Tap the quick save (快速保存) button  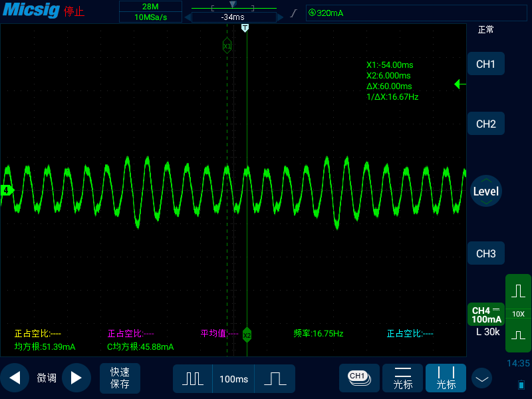120,378
